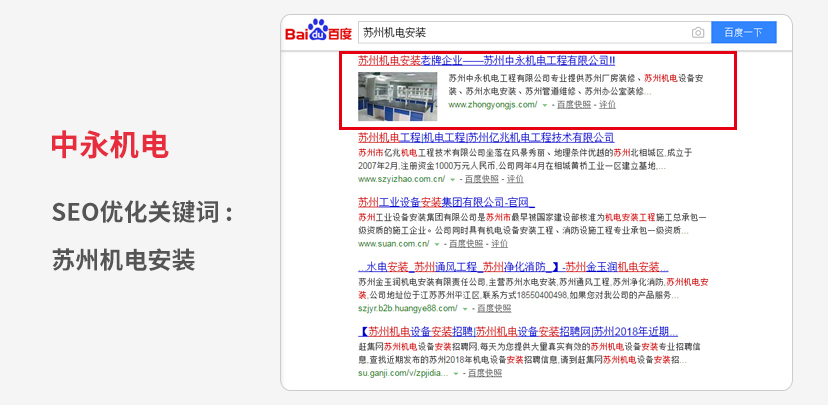
Task: Expand dropdown arrow beside www.suan.com.cn
Action: (x=439, y=244)
